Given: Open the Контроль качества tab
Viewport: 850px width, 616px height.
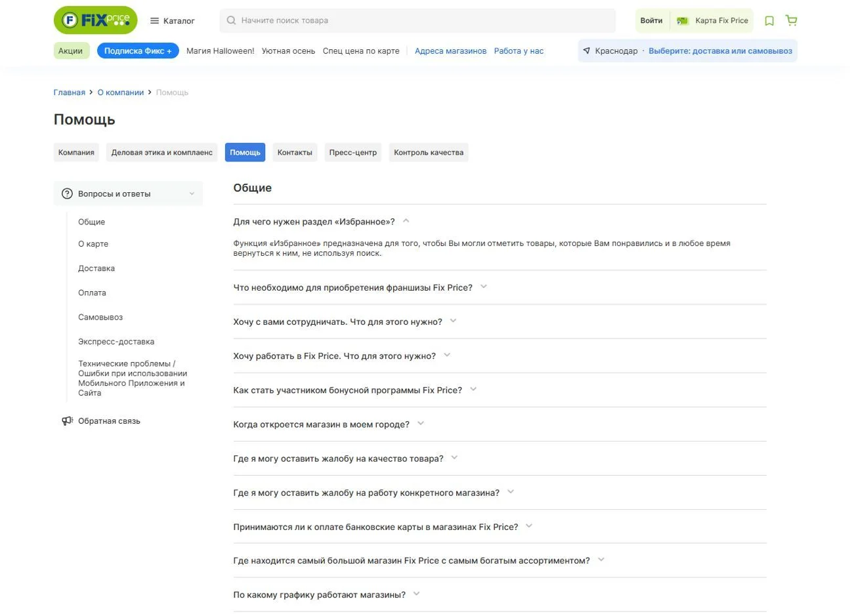Looking at the screenshot, I should [429, 152].
